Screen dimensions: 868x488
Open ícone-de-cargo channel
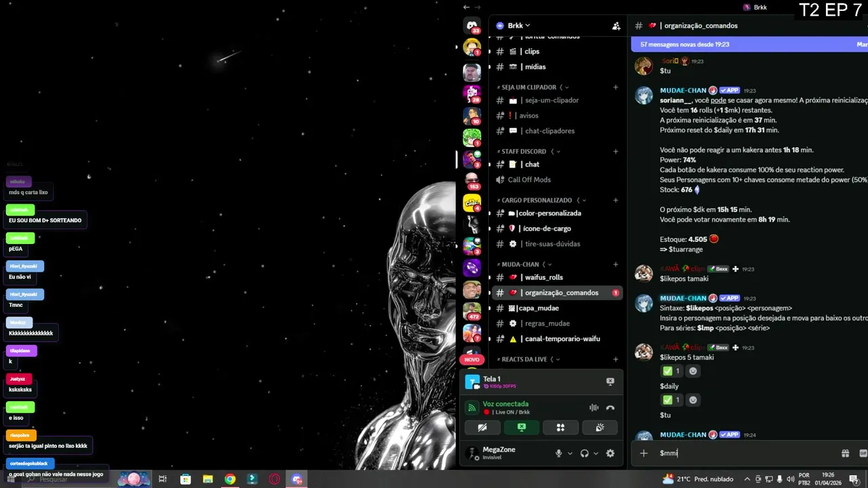pyautogui.click(x=557, y=228)
